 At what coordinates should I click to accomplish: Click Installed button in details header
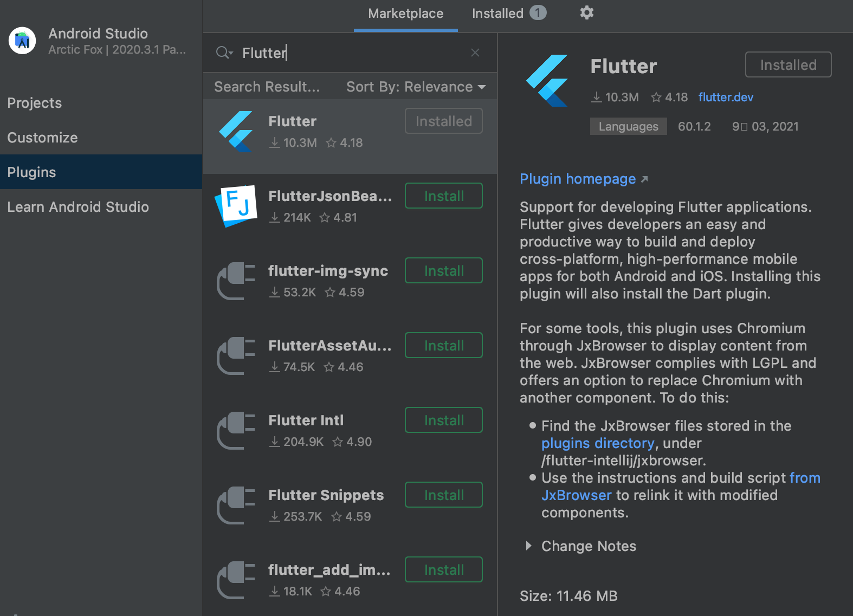[x=789, y=64]
